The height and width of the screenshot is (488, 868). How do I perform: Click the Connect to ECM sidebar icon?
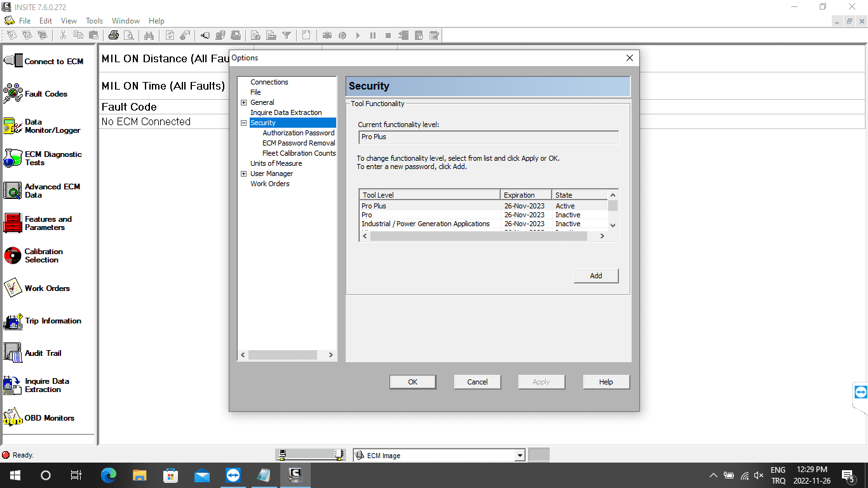click(13, 61)
